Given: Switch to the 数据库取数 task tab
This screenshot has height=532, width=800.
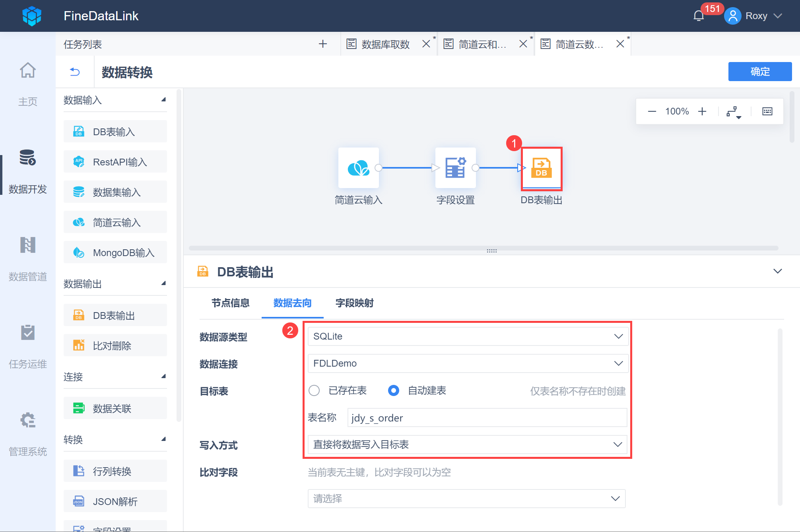Looking at the screenshot, I should point(385,44).
